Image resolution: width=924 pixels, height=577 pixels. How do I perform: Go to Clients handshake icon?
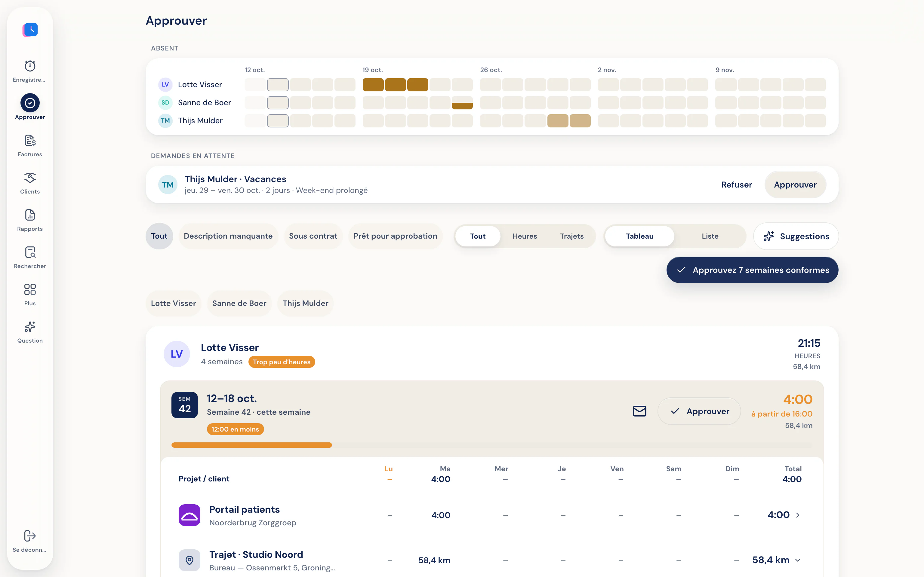[x=30, y=177]
